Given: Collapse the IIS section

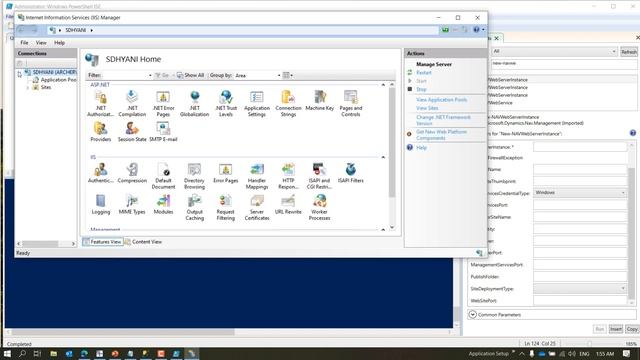Looking at the screenshot, I should click(x=383, y=157).
